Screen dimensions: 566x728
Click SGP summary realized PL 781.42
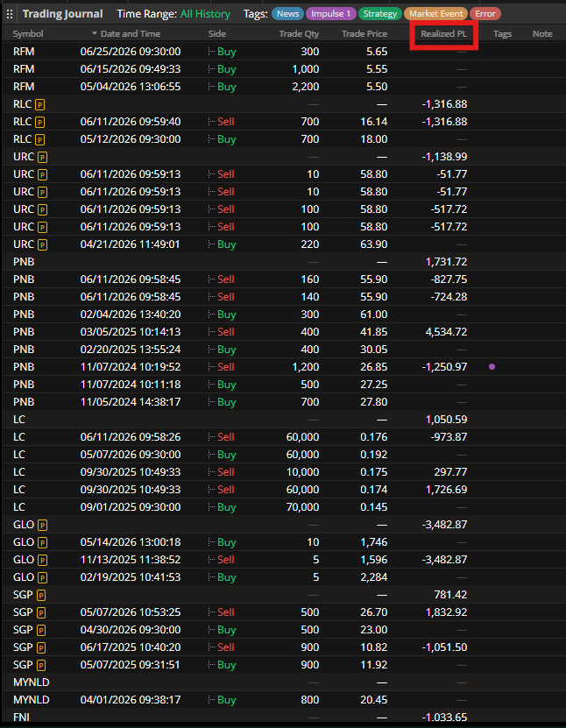450,595
